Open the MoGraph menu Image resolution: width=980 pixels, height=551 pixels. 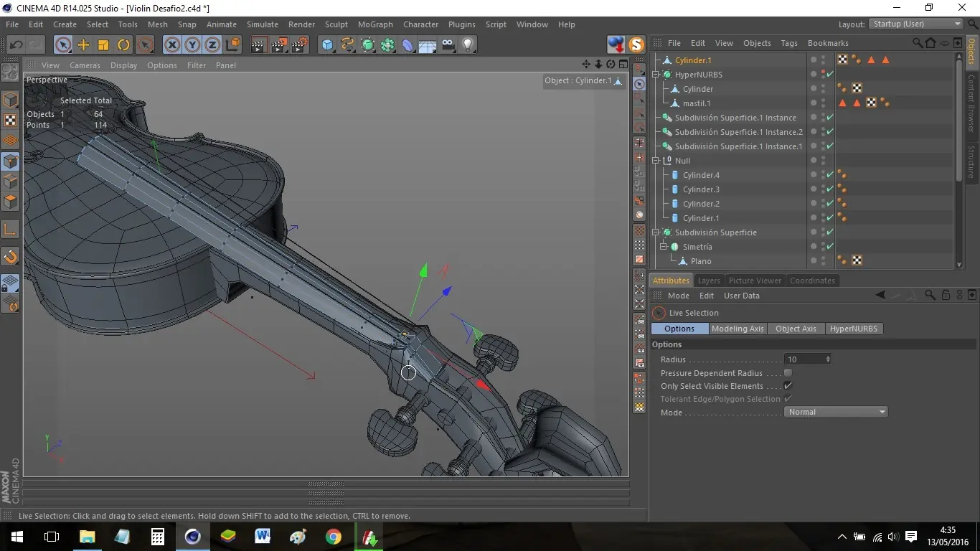pyautogui.click(x=375, y=24)
